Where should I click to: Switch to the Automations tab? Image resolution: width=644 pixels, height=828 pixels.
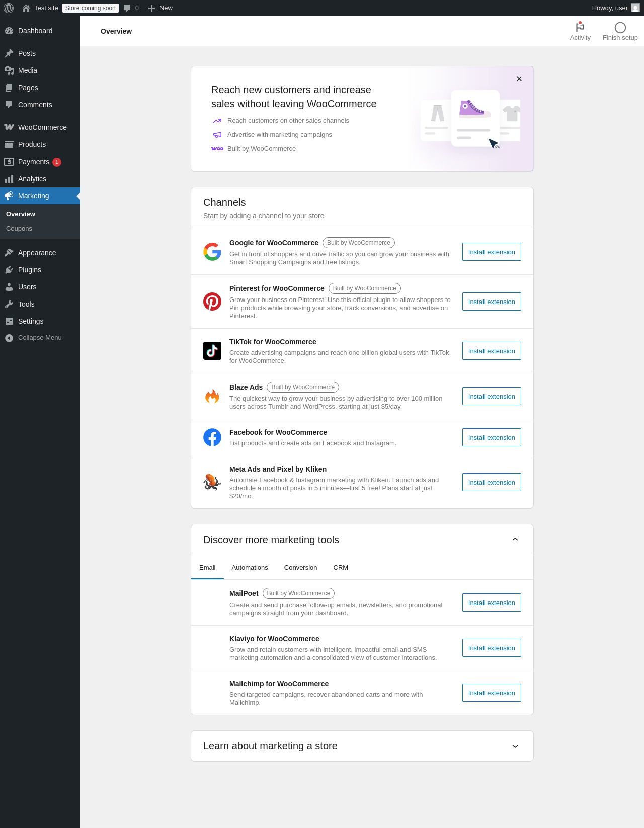(250, 568)
